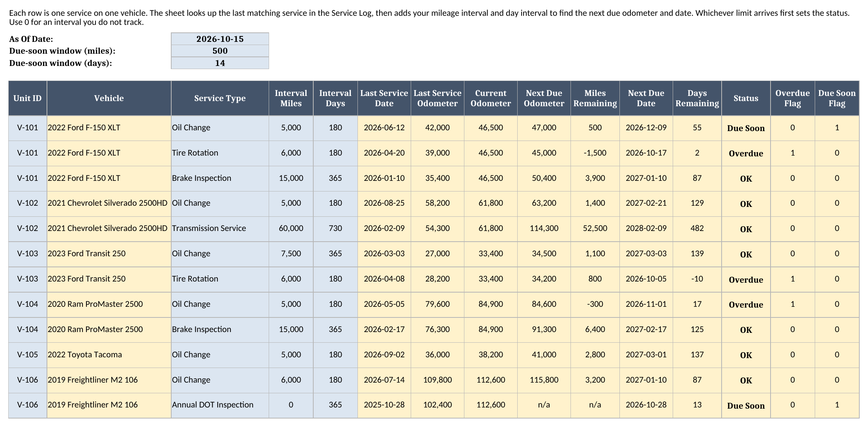
Task: Select miles remaining value -1,500
Action: 595,153
